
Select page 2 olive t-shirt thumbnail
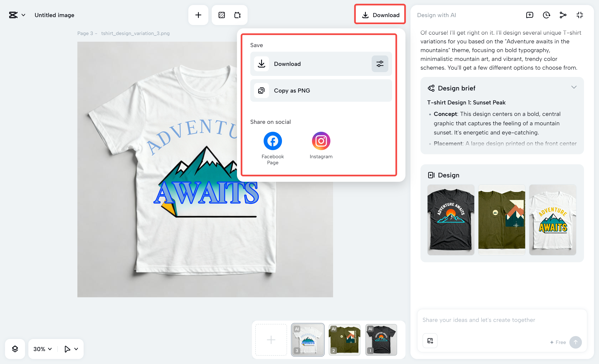pyautogui.click(x=344, y=340)
